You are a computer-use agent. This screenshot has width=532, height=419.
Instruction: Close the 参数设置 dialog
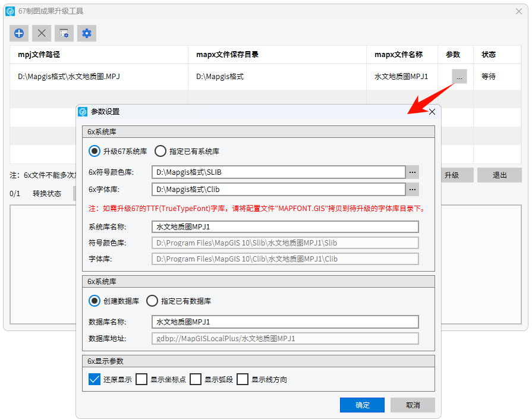(x=432, y=112)
